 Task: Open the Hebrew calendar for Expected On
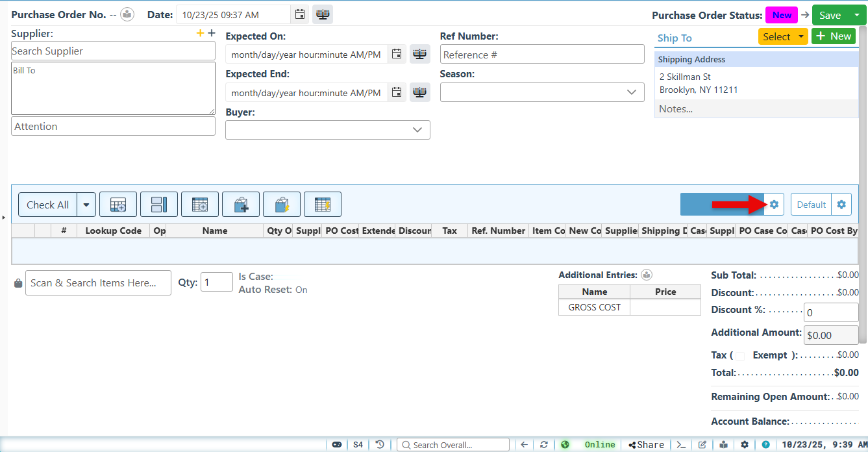pos(420,55)
